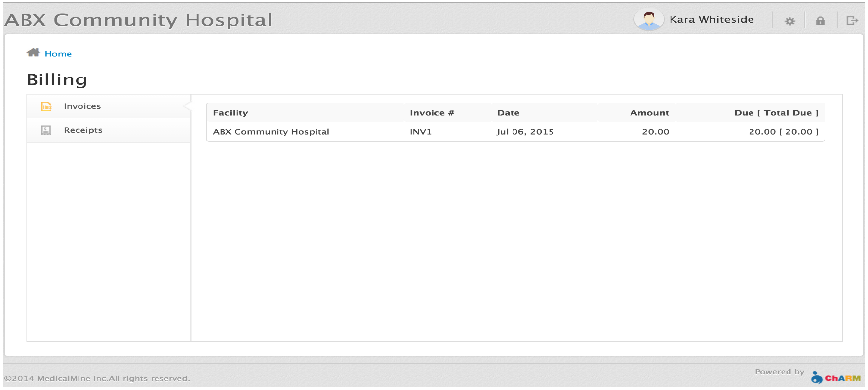This screenshot has width=868, height=390.
Task: Click the Invoice # column header
Action: coord(432,113)
